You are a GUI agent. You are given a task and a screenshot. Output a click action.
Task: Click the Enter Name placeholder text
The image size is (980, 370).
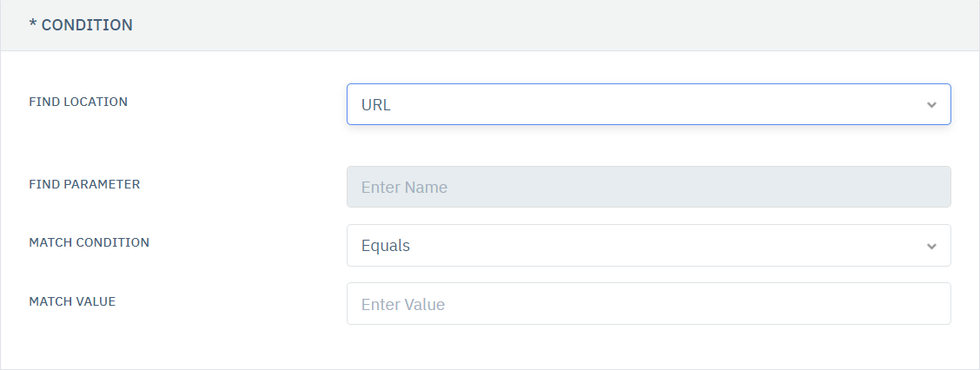pos(404,187)
